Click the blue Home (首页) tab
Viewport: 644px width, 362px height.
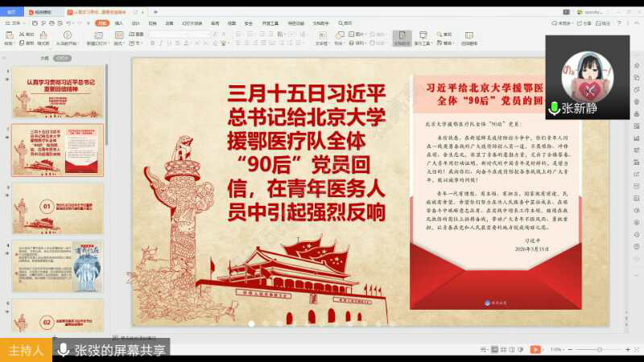point(12,12)
